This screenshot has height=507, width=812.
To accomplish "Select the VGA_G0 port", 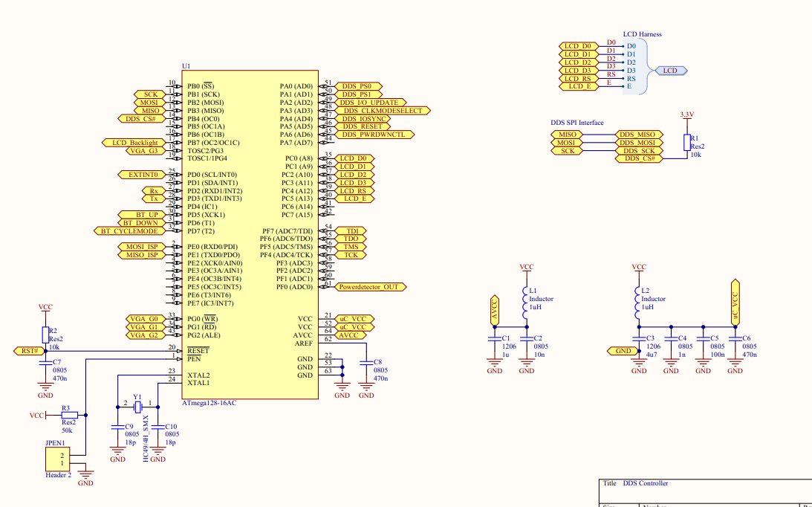I will [146, 319].
